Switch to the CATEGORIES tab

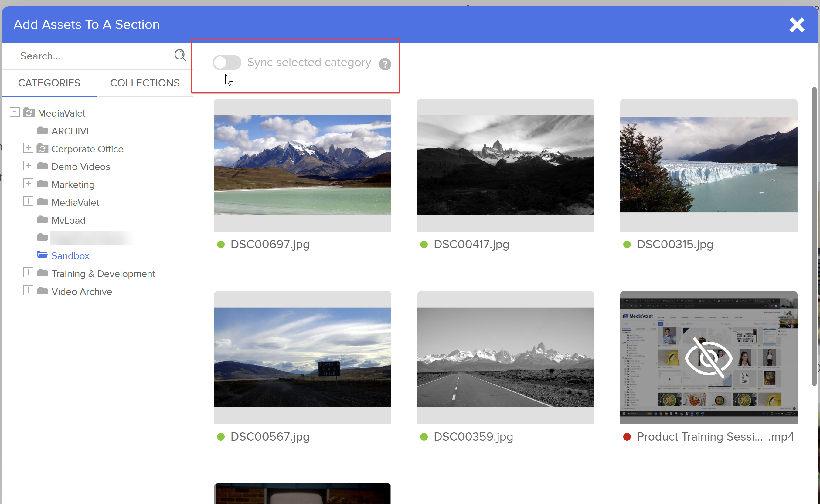[49, 83]
